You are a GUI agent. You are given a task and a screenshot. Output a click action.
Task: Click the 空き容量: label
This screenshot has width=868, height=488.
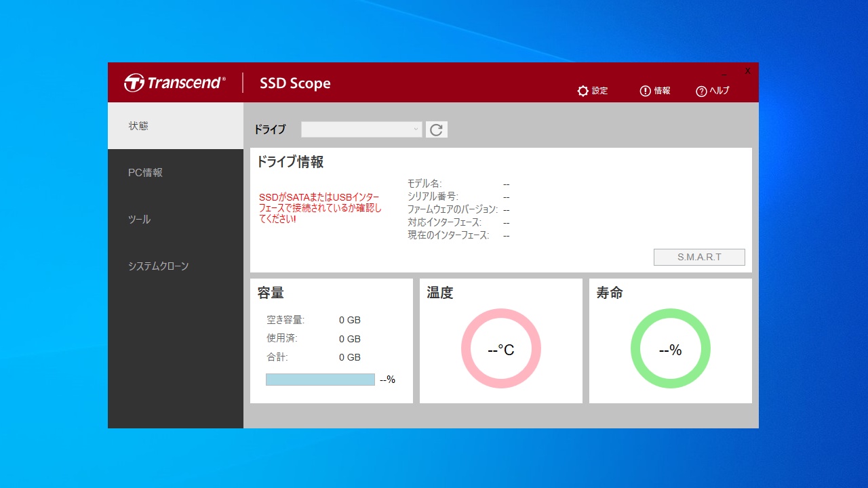pos(285,320)
